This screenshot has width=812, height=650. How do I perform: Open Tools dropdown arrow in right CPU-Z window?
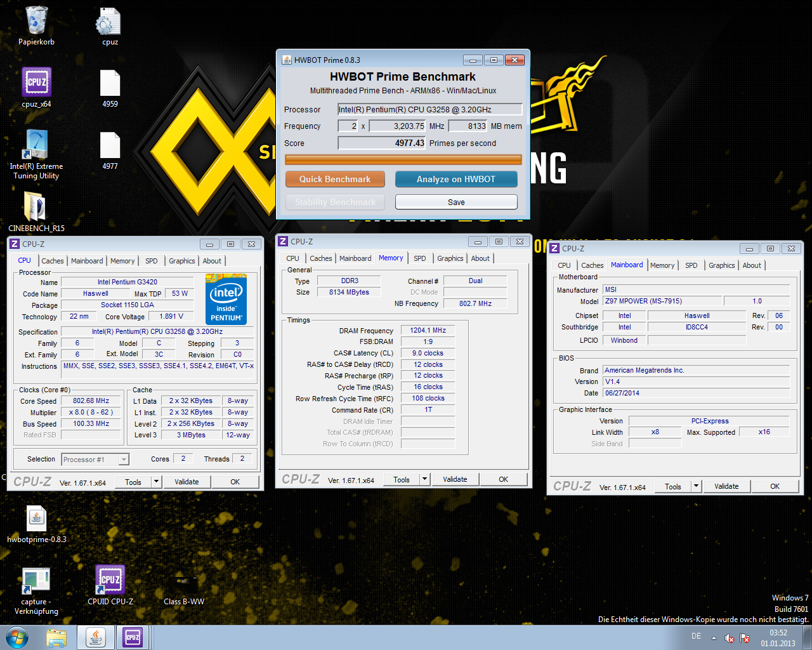tap(696, 486)
